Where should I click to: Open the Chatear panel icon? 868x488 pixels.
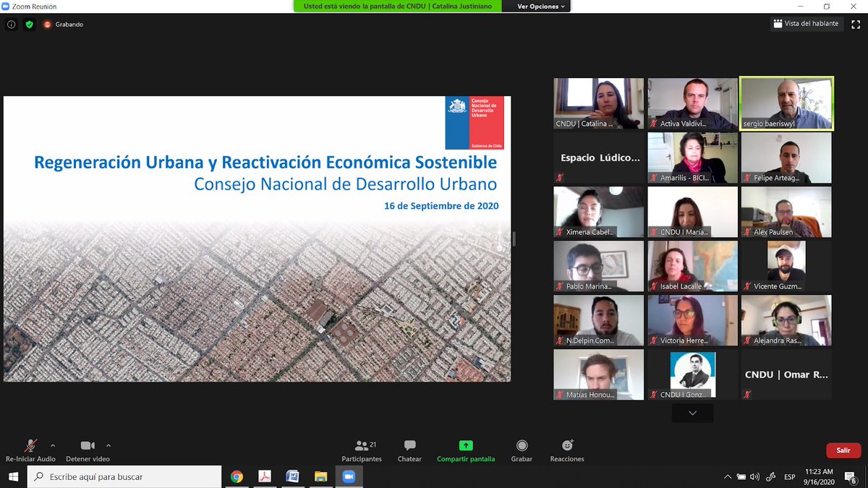pos(409,447)
